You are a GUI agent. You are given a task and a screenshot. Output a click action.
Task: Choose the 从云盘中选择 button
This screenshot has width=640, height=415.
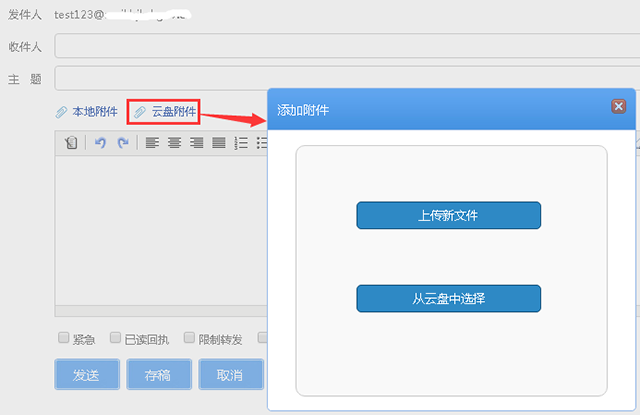(448, 299)
